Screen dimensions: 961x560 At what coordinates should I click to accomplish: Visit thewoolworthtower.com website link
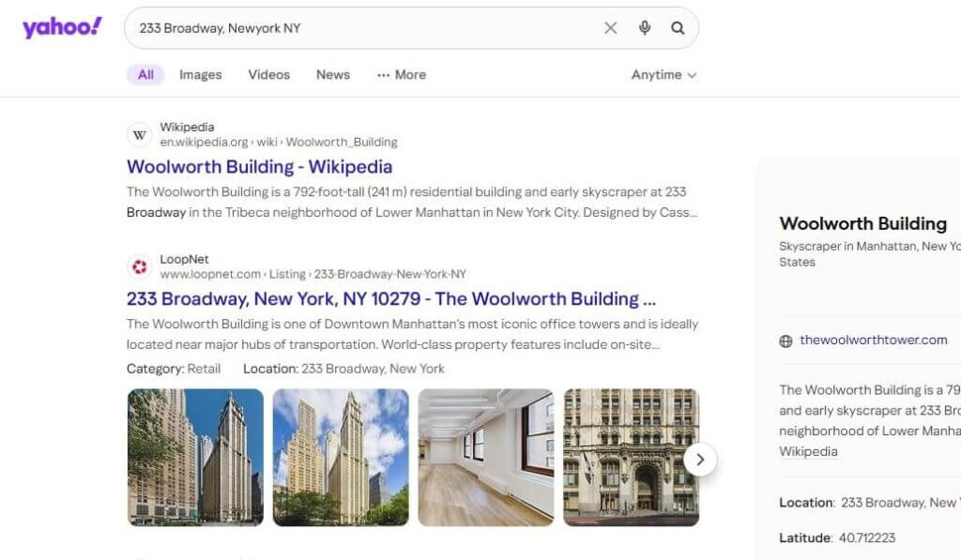874,341
